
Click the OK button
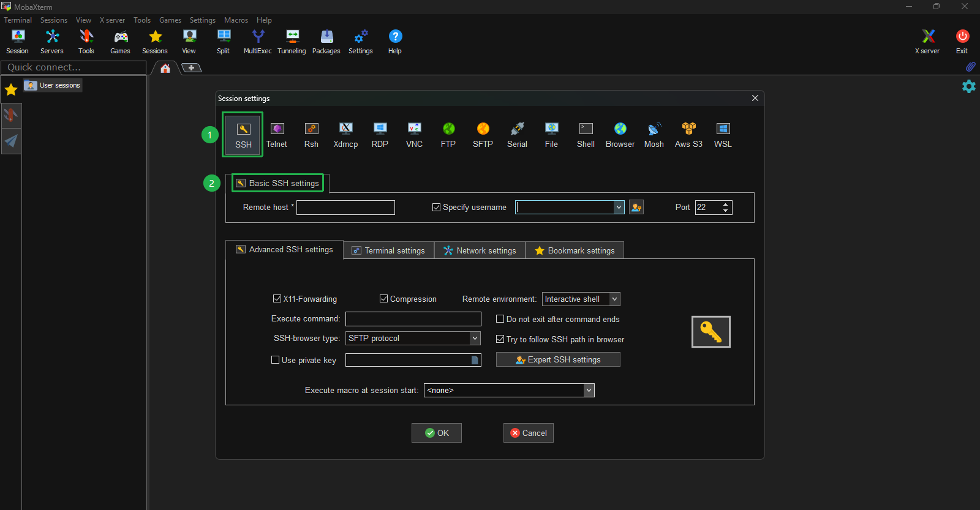[x=437, y=433]
